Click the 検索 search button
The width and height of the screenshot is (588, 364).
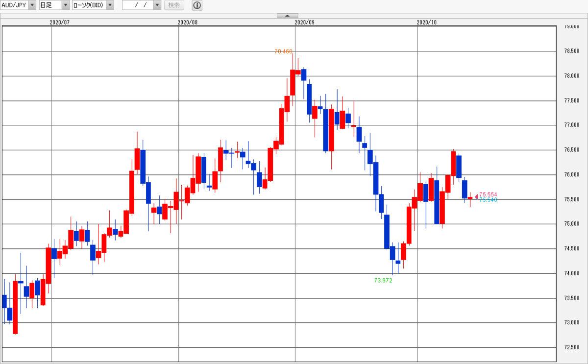pyautogui.click(x=173, y=5)
